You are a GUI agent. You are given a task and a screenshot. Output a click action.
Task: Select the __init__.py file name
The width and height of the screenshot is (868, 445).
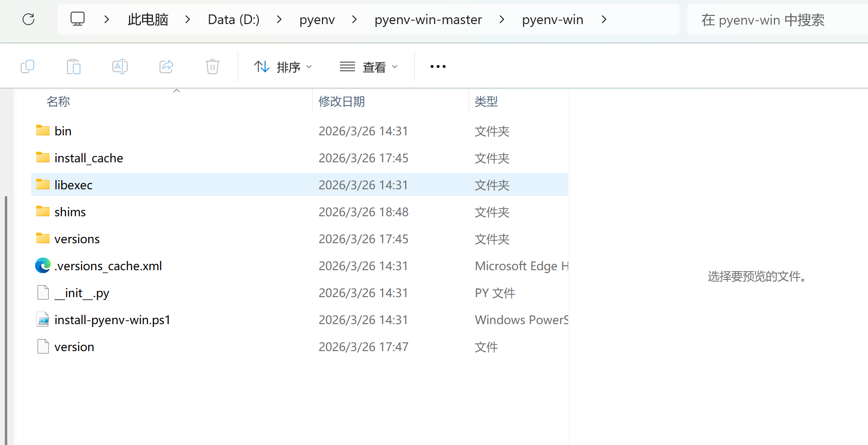(x=82, y=293)
